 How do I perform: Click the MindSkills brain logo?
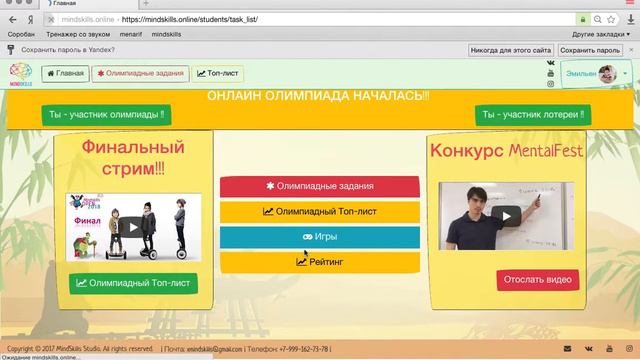pyautogui.click(x=21, y=74)
